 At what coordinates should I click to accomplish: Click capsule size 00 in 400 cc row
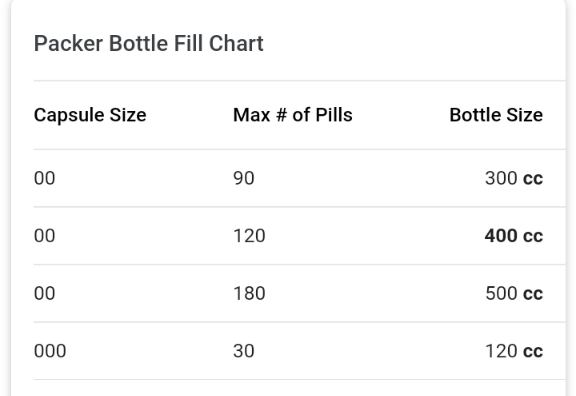44,236
